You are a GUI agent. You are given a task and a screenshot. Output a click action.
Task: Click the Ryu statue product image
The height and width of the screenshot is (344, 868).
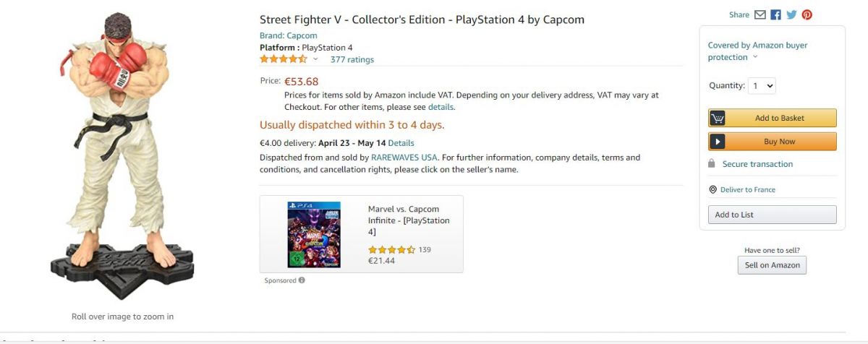pos(122,155)
